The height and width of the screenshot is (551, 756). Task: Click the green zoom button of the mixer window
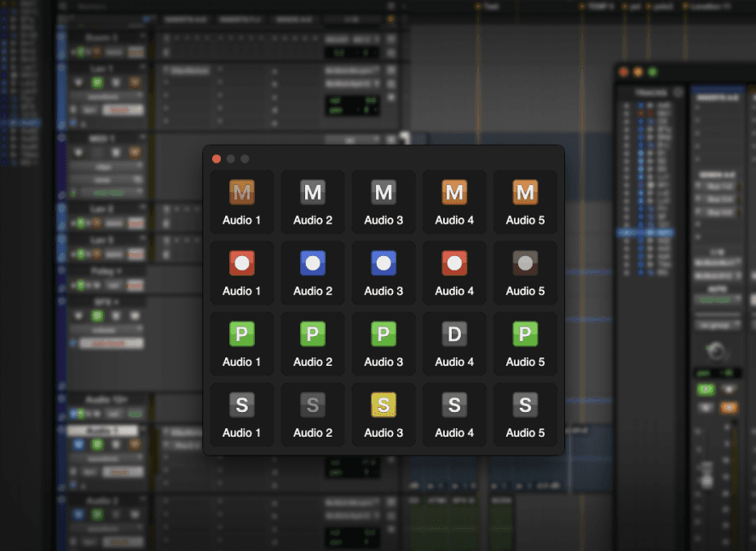[652, 72]
